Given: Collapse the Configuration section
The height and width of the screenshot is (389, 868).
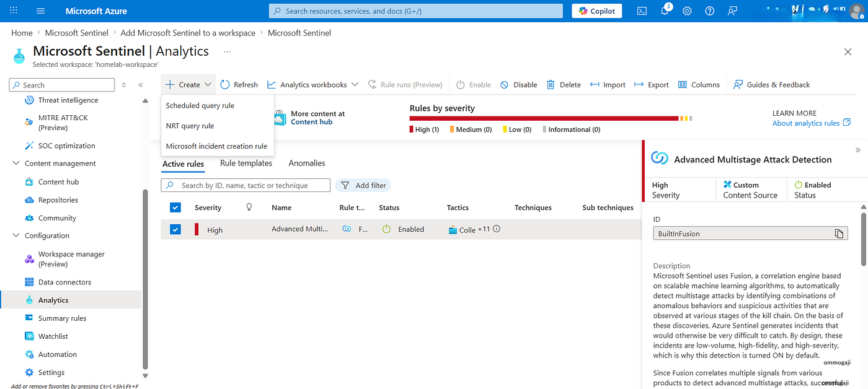Looking at the screenshot, I should (x=16, y=235).
